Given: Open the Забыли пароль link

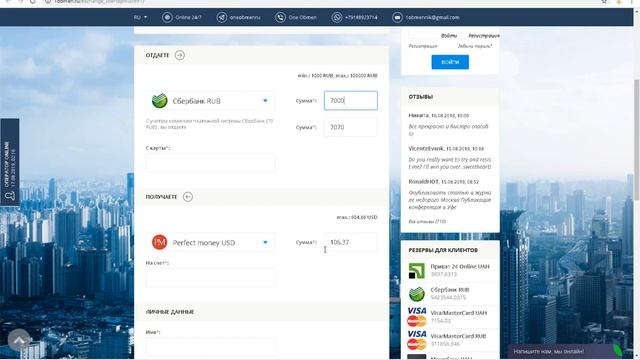Looking at the screenshot, I should tap(475, 46).
